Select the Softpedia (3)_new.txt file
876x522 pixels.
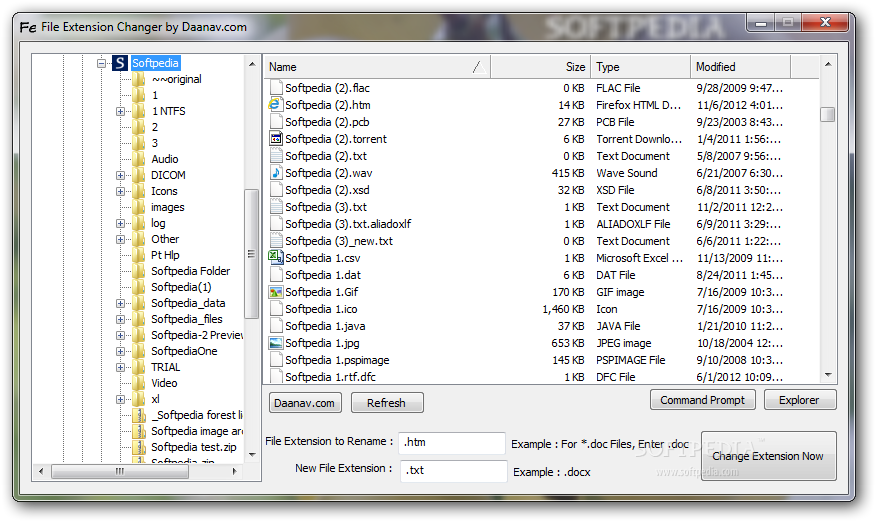point(339,241)
